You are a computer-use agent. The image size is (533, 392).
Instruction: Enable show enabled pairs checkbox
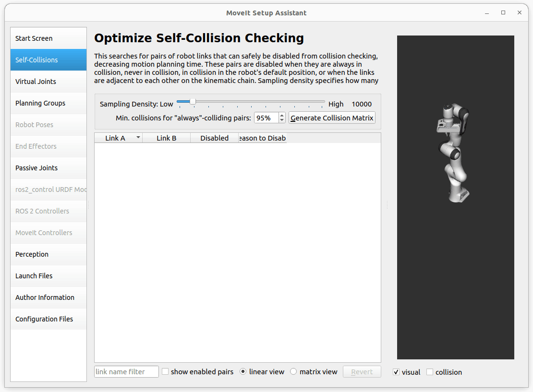tap(165, 372)
